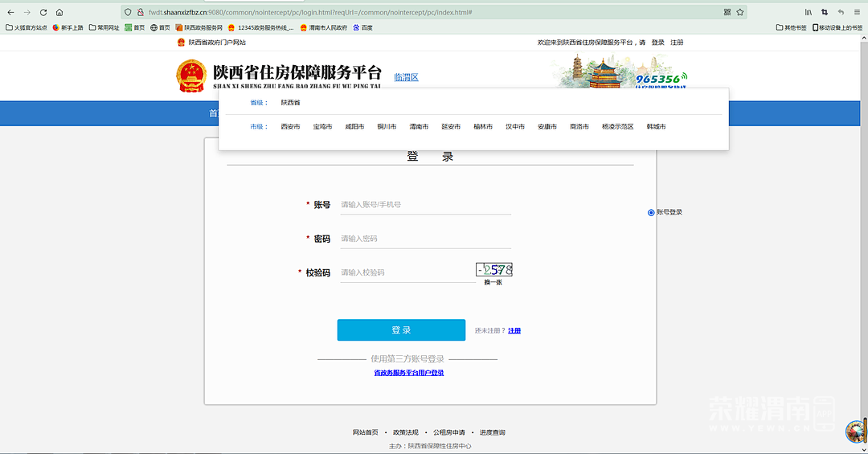Click the 注册 link beside login button

tap(514, 330)
